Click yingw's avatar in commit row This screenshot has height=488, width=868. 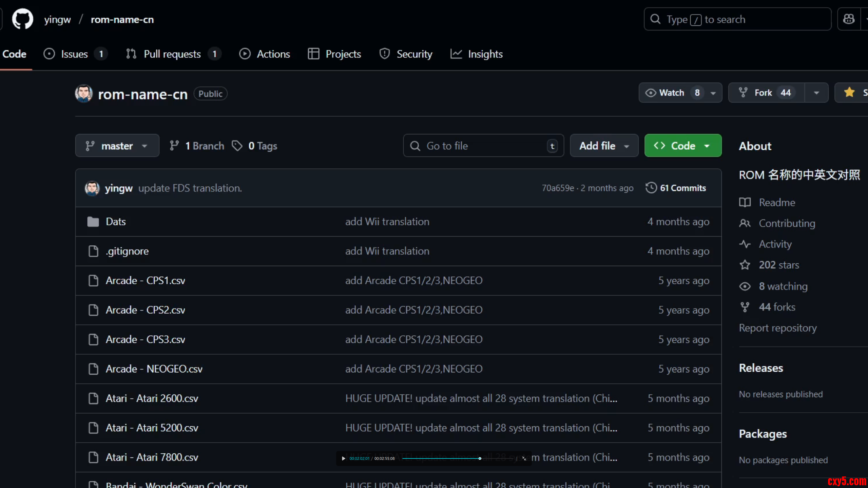click(x=92, y=188)
